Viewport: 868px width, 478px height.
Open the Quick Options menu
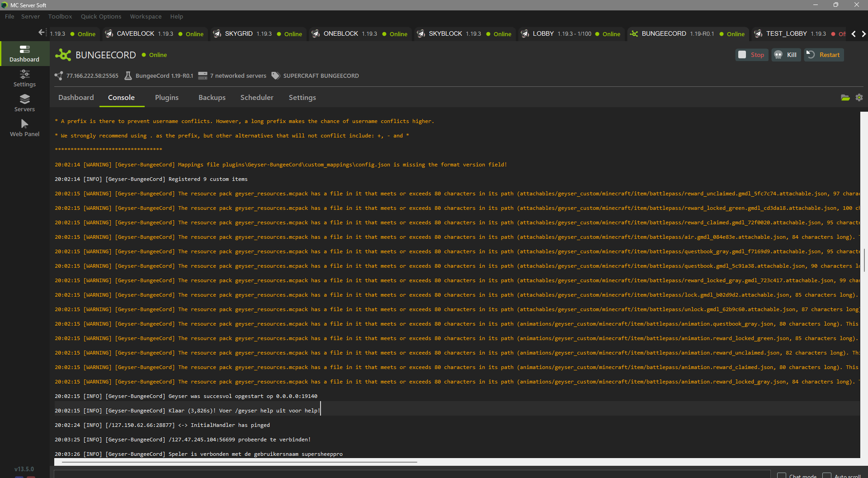click(x=101, y=16)
